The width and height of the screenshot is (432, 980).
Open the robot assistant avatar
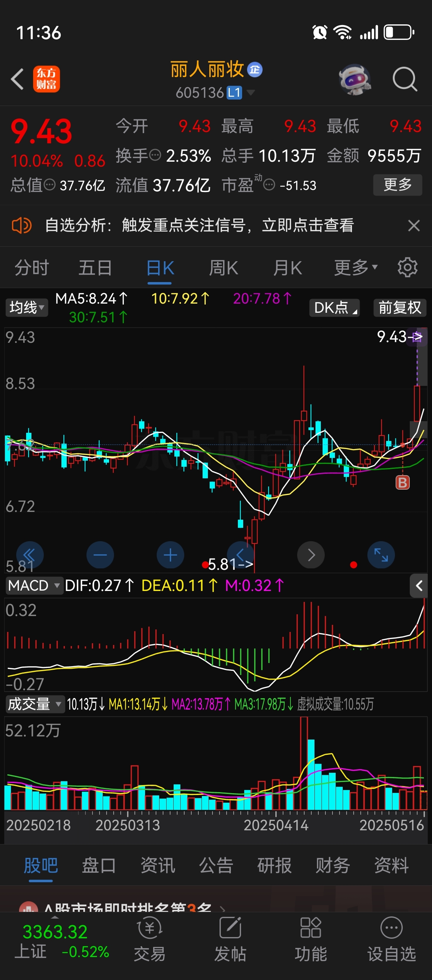355,79
